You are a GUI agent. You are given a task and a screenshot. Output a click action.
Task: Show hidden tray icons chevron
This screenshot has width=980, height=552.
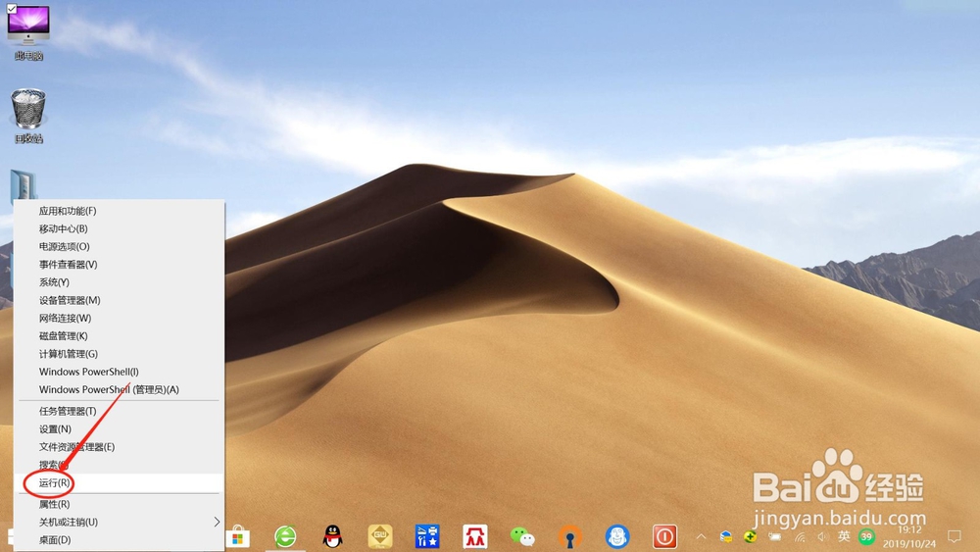click(702, 536)
